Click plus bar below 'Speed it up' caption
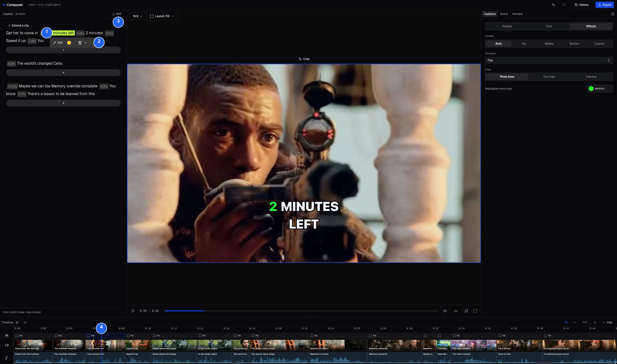The width and height of the screenshot is (617, 364). point(63,50)
